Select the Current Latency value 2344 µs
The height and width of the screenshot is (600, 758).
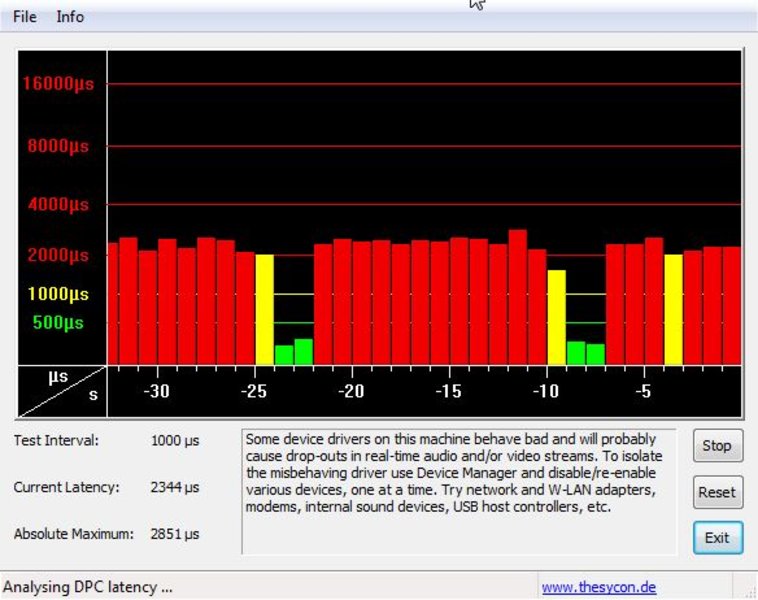(x=175, y=487)
